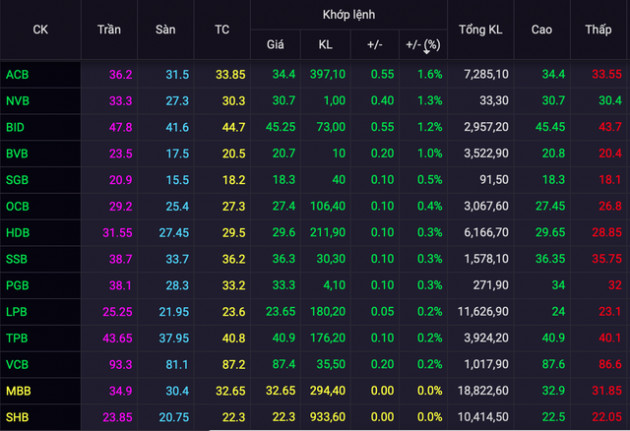Select TPB matched volume 176,20
The height and width of the screenshot is (431, 630).
pyautogui.click(x=327, y=338)
